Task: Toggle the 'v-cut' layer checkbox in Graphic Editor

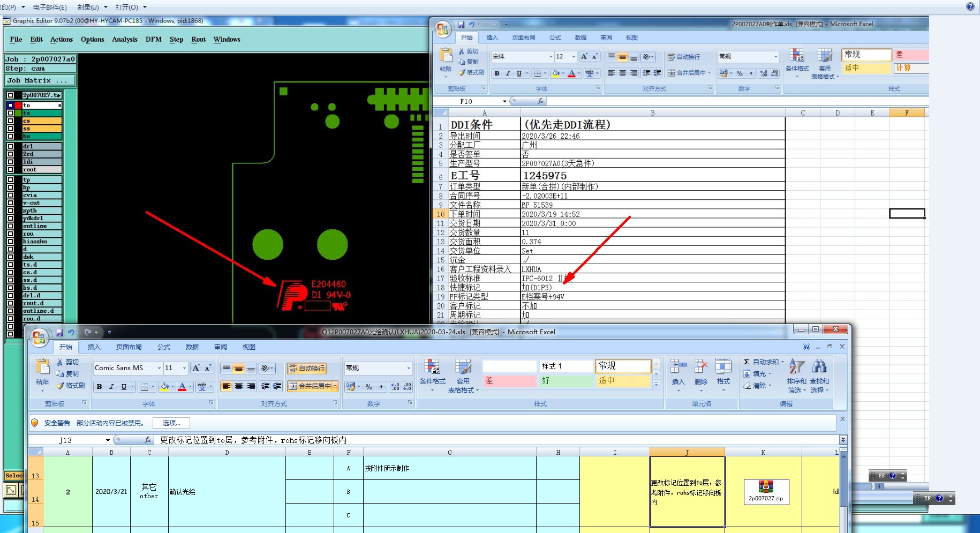Action: click(10, 203)
